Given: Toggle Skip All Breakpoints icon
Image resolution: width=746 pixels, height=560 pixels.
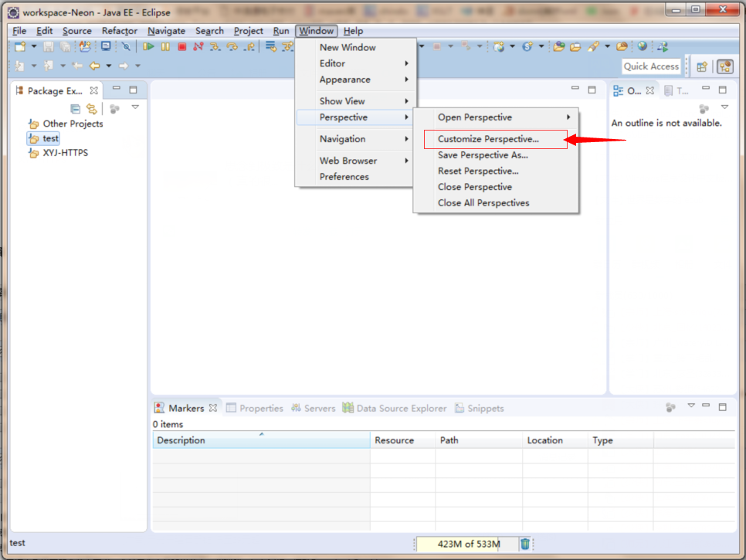Looking at the screenshot, I should pyautogui.click(x=126, y=46).
